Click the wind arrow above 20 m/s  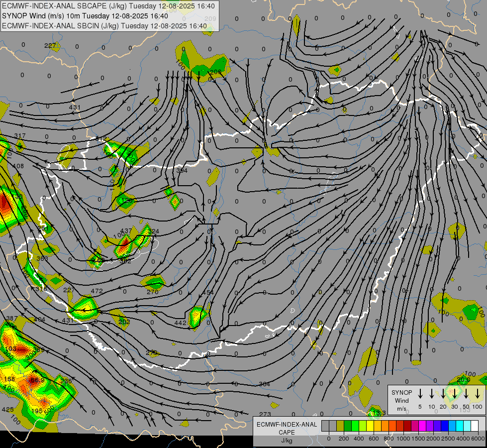443,394
